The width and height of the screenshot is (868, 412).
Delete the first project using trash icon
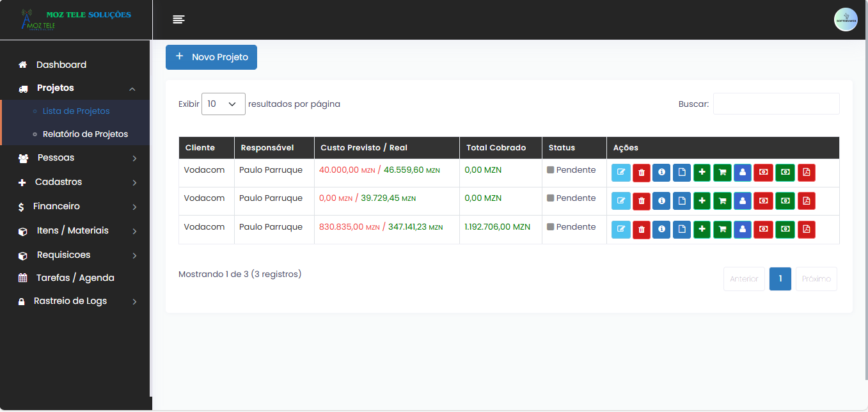click(x=641, y=172)
